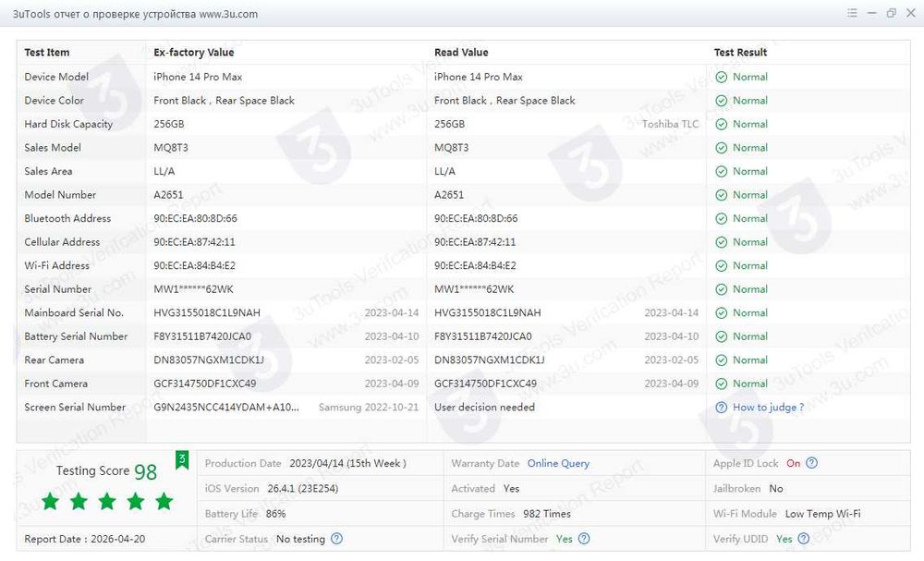
Task: Open the Warranty Date Online Query link
Action: (558, 463)
